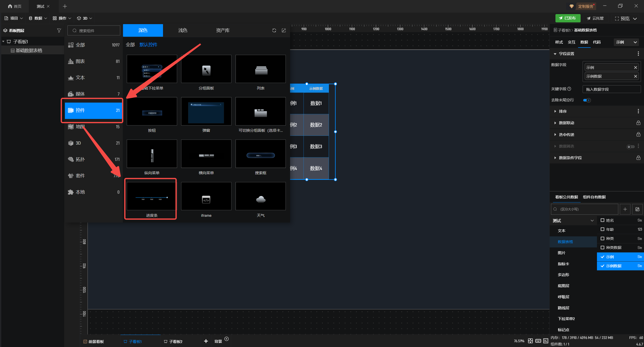Click the refresh icon in component panel

[274, 30]
